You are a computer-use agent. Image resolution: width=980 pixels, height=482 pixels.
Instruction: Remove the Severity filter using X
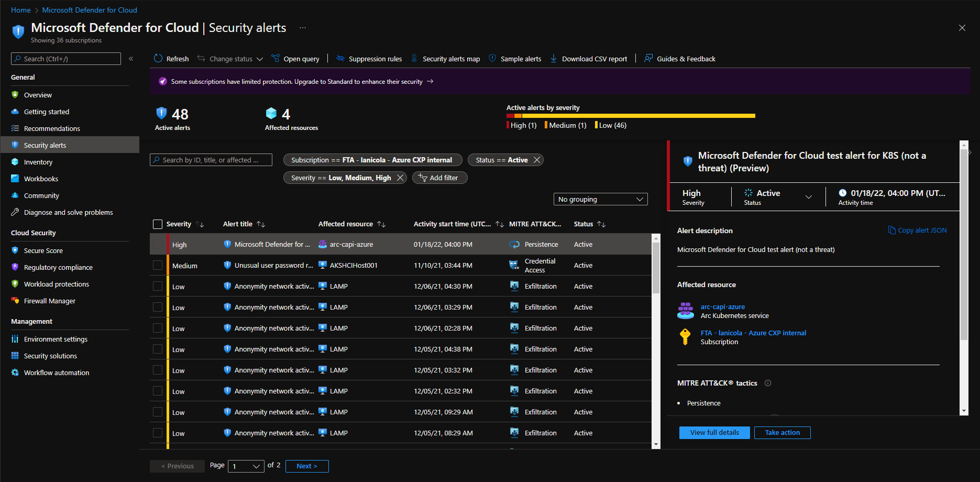pyautogui.click(x=400, y=178)
